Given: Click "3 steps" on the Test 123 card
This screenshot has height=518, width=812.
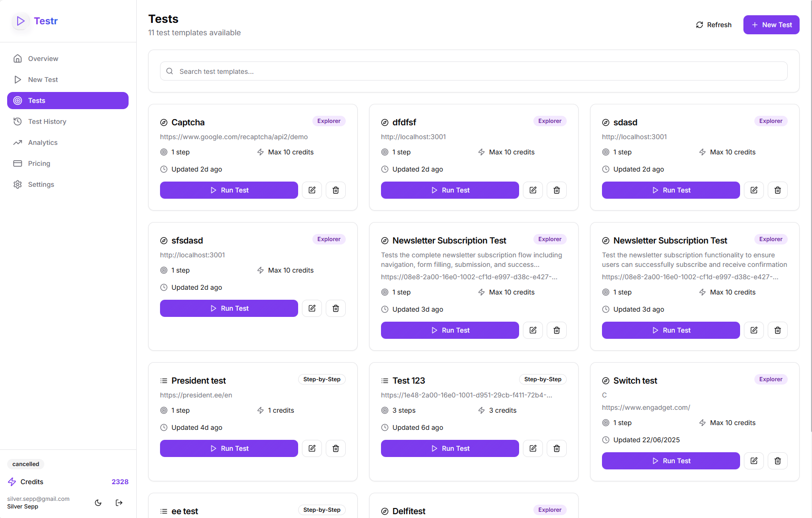Looking at the screenshot, I should coord(404,410).
